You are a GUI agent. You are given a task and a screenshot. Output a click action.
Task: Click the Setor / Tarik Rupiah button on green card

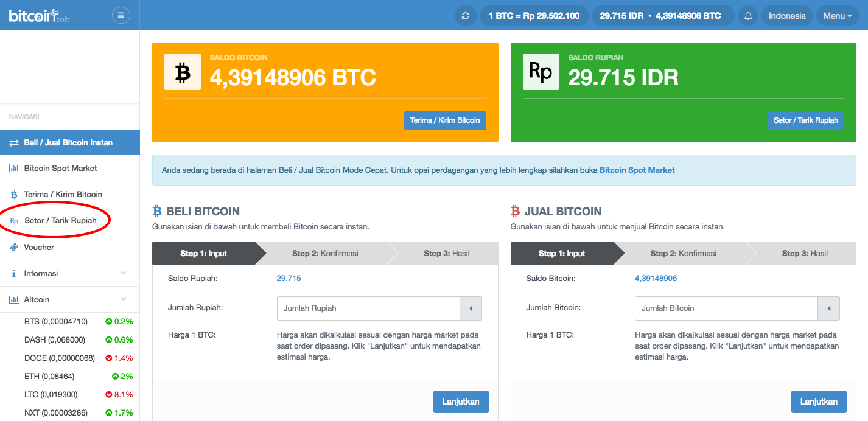pos(806,120)
